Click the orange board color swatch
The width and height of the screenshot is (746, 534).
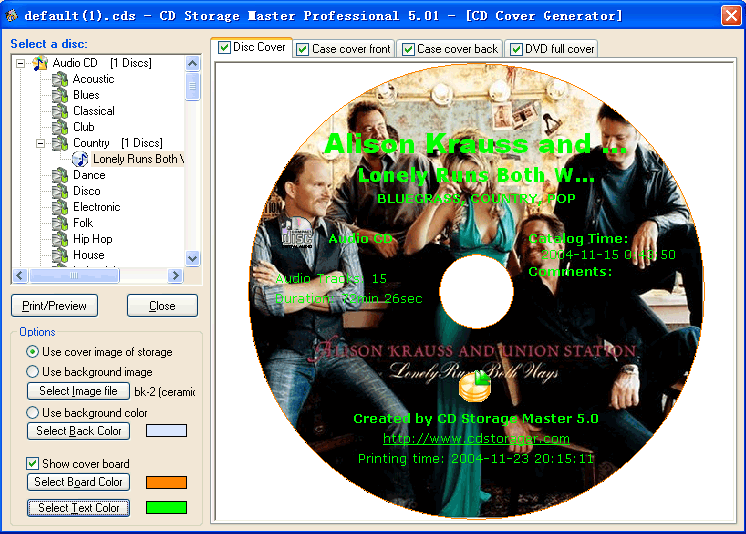(167, 482)
